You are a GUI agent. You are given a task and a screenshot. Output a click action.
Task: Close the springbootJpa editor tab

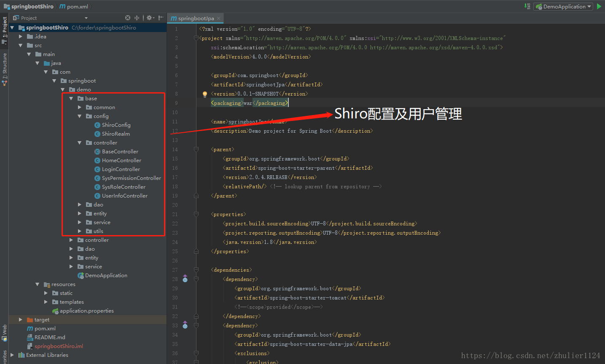pyautogui.click(x=218, y=18)
